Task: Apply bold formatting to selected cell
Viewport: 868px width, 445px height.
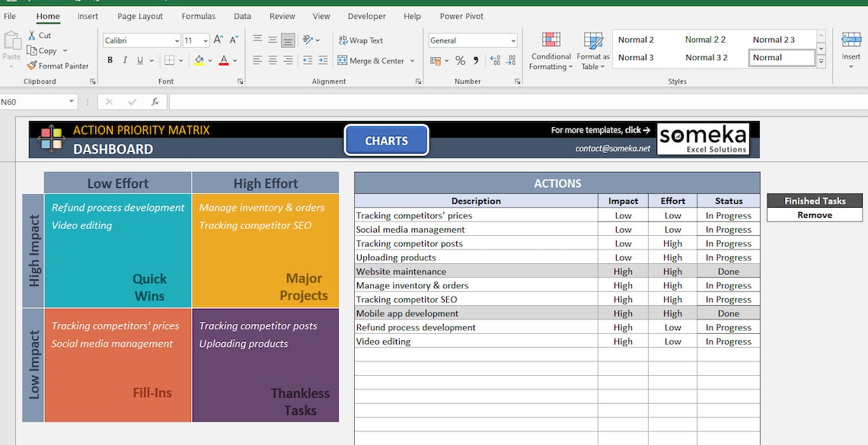Action: (x=110, y=59)
